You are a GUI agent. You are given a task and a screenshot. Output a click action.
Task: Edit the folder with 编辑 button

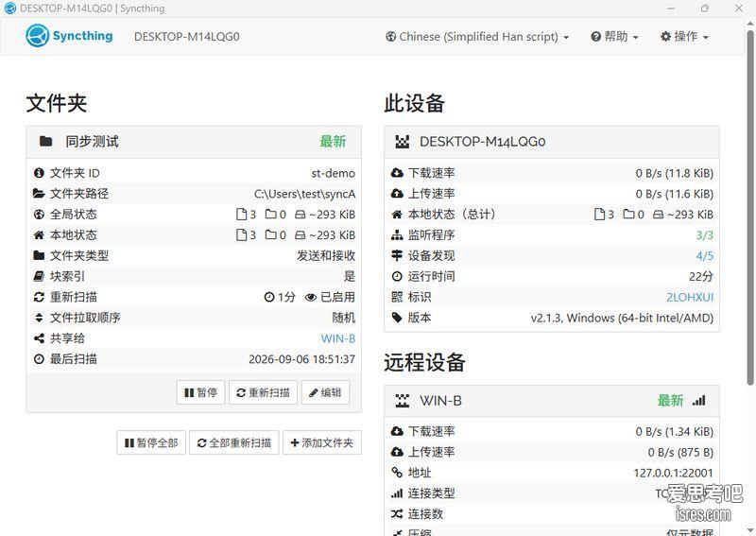[x=325, y=392]
